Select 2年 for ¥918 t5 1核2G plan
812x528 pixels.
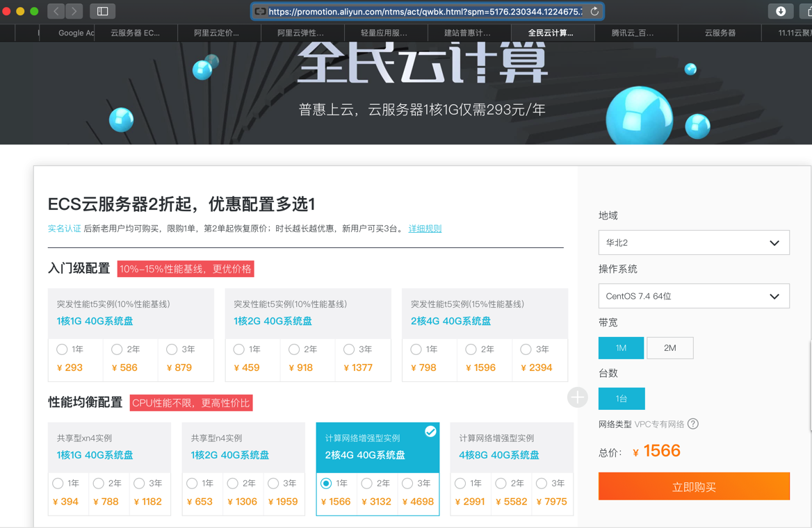[294, 349]
